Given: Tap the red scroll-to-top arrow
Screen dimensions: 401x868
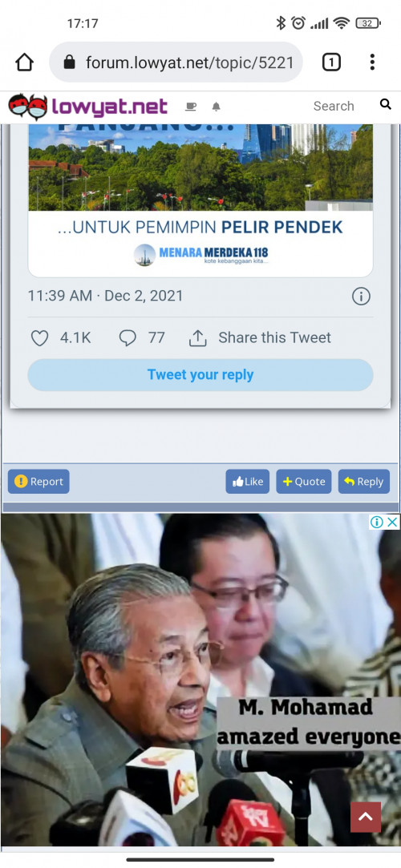Looking at the screenshot, I should click(366, 817).
